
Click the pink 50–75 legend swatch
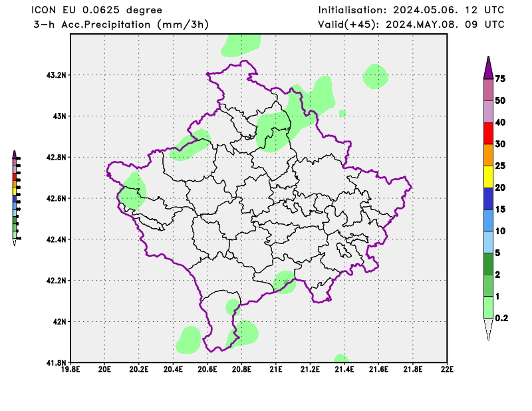tap(488, 90)
